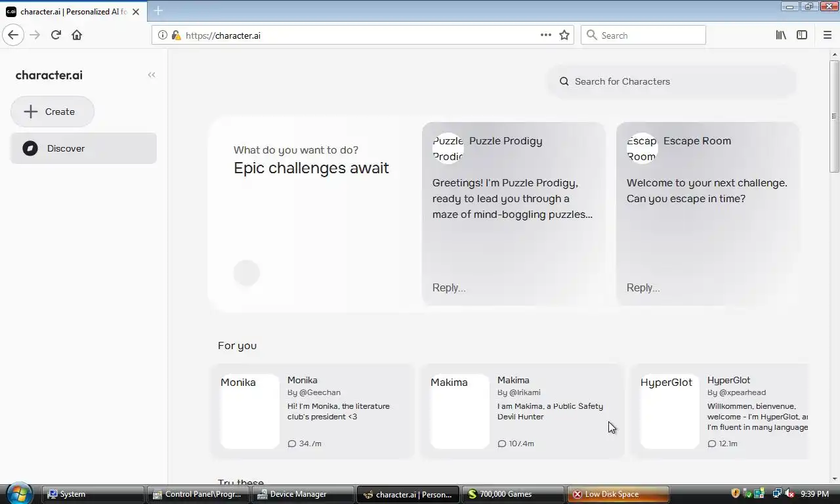The height and width of the screenshot is (504, 840).
Task: Open Low Disk Space taskbar item
Action: tap(619, 494)
